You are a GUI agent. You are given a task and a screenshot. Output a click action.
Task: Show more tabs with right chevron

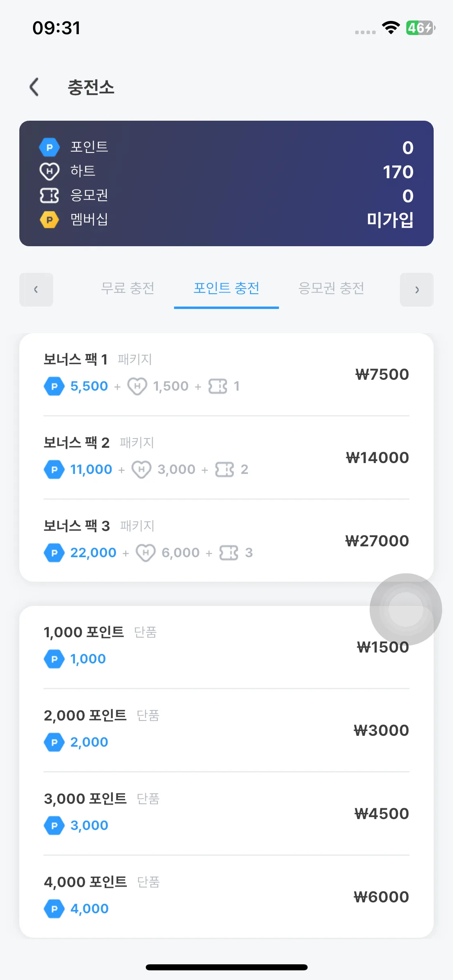coord(417,290)
